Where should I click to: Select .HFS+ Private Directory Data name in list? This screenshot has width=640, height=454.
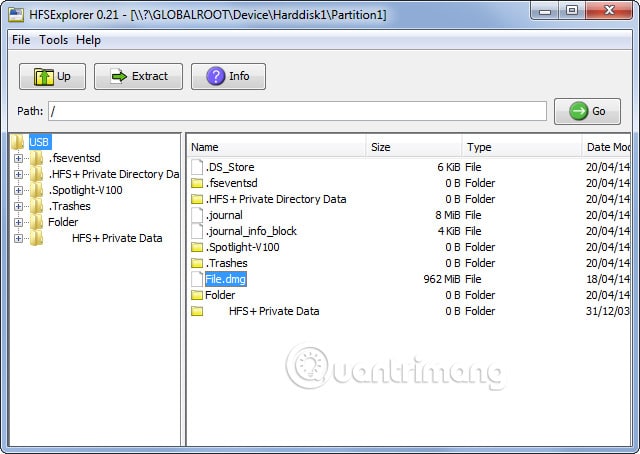pyautogui.click(x=276, y=199)
